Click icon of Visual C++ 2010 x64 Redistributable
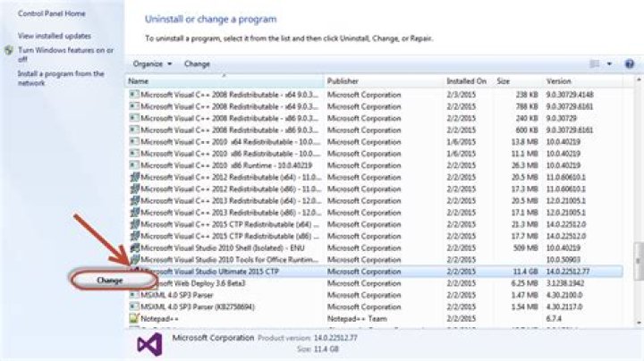The width and height of the screenshot is (644, 361). coord(134,141)
